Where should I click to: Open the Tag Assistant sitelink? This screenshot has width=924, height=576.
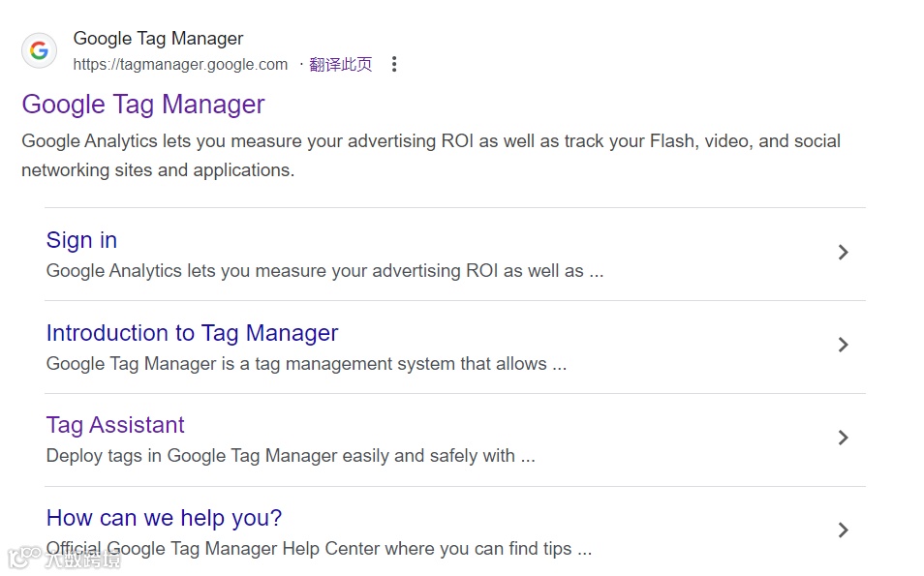pos(115,425)
